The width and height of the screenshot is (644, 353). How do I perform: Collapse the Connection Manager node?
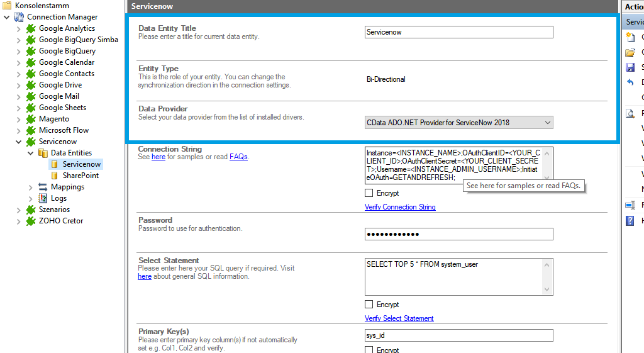click(x=6, y=17)
